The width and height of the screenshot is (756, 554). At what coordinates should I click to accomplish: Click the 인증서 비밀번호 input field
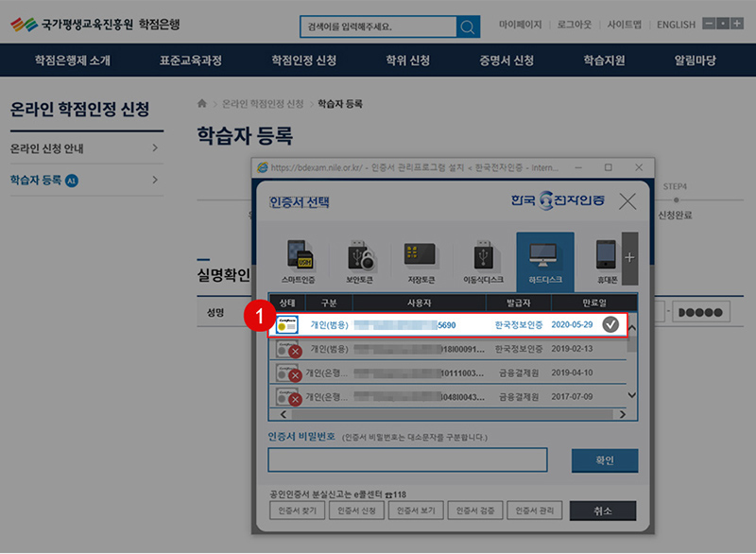point(407,460)
